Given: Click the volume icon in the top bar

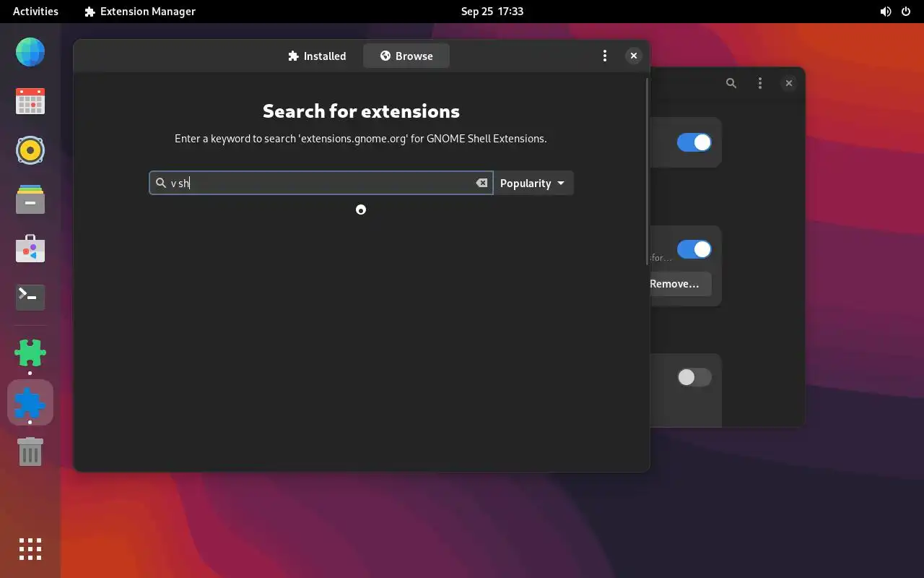Looking at the screenshot, I should 886,11.
